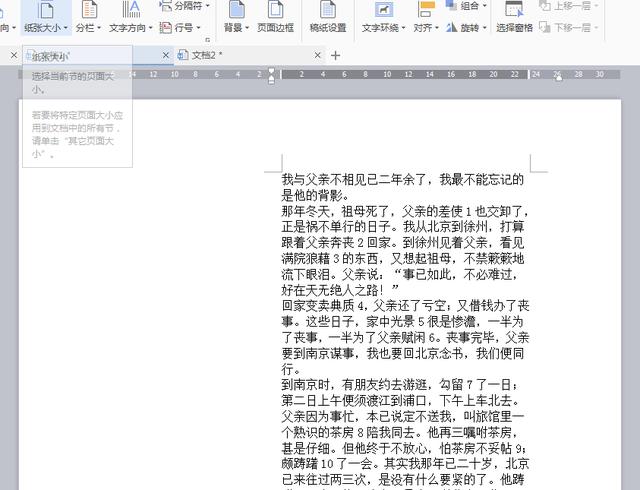The image size is (640, 490).
Task: Click text line 到南京时,有朋友约去游逛
Action: pos(400,385)
